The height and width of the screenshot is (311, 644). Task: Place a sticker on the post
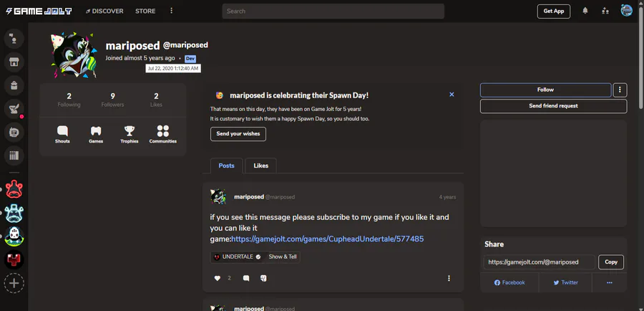coord(263,278)
